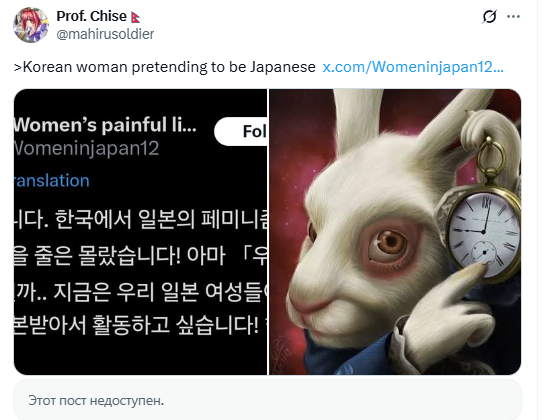
Task: Open the Prof. Chise display name
Action: coord(91,16)
